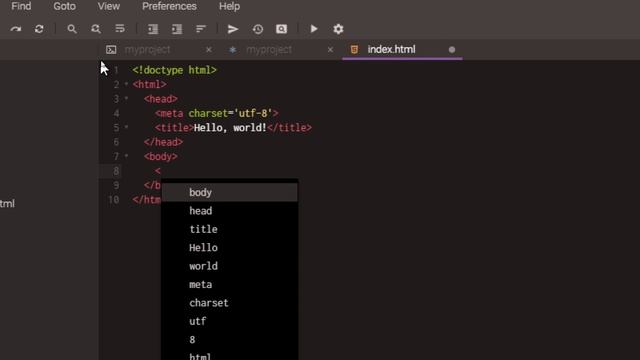
Task: Switch to the second myproject tab
Action: (x=281, y=50)
